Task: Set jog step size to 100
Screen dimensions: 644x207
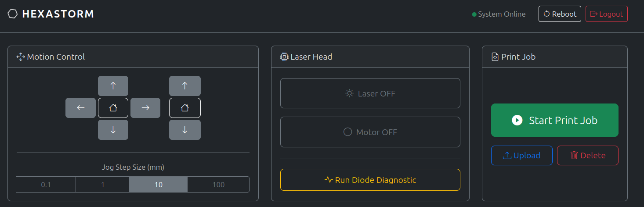Action: [218, 185]
